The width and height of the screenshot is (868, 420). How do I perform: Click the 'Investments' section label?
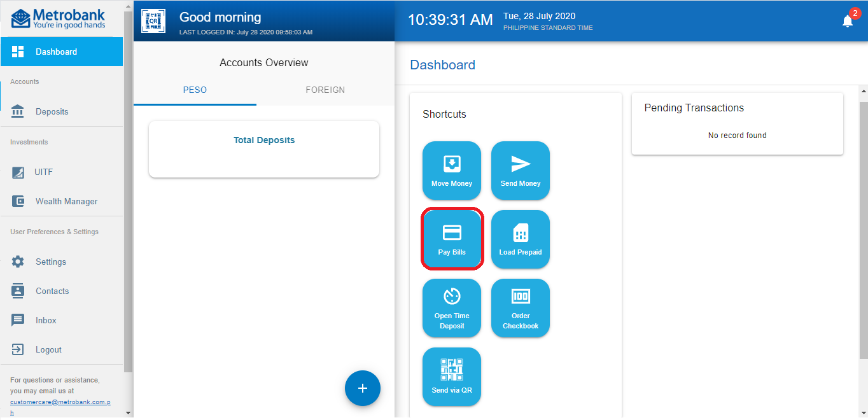coord(29,142)
